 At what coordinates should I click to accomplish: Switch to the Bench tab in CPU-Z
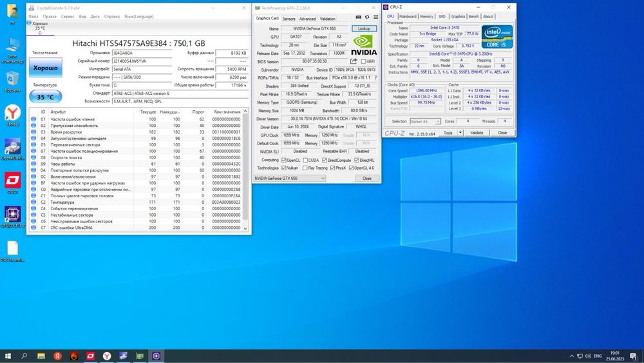pyautogui.click(x=473, y=17)
